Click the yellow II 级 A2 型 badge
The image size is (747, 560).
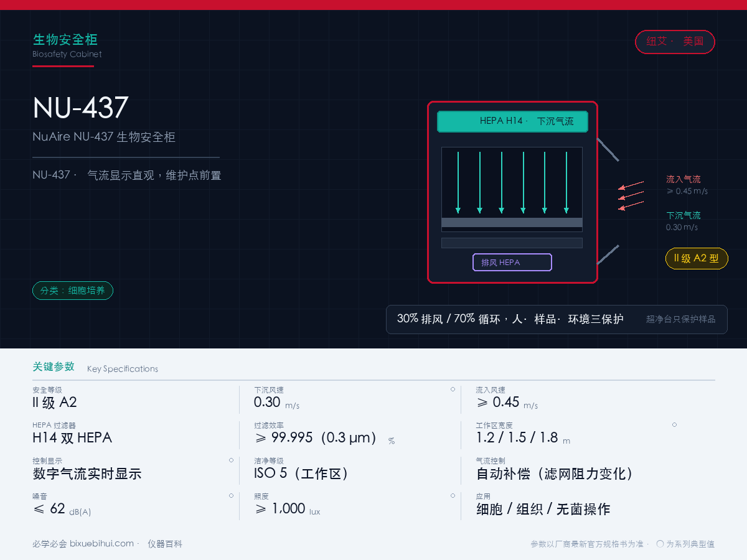pyautogui.click(x=697, y=258)
